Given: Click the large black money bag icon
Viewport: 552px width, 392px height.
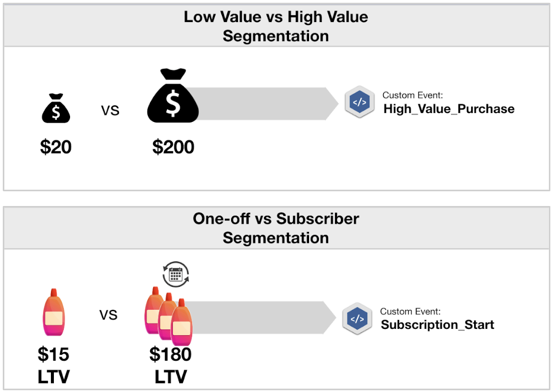Looking at the screenshot, I should pos(173,96).
